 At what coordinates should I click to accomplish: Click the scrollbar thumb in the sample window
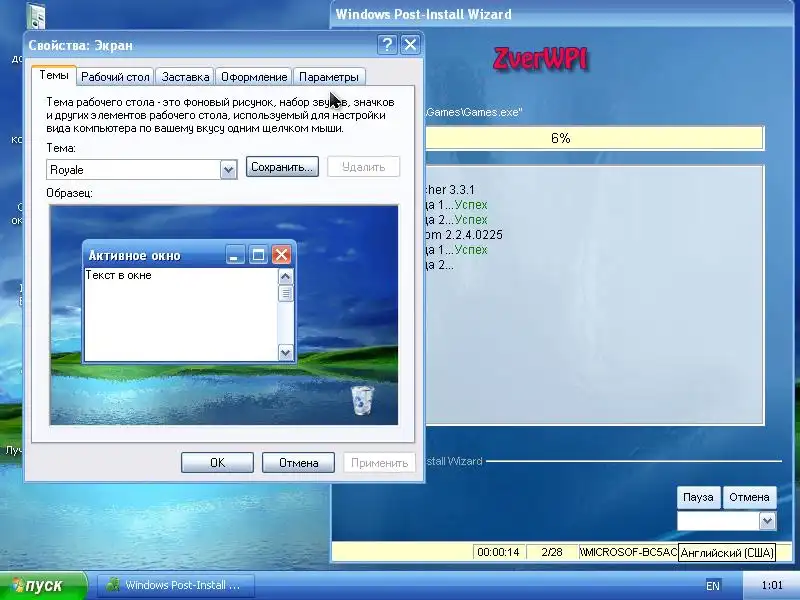tap(285, 293)
